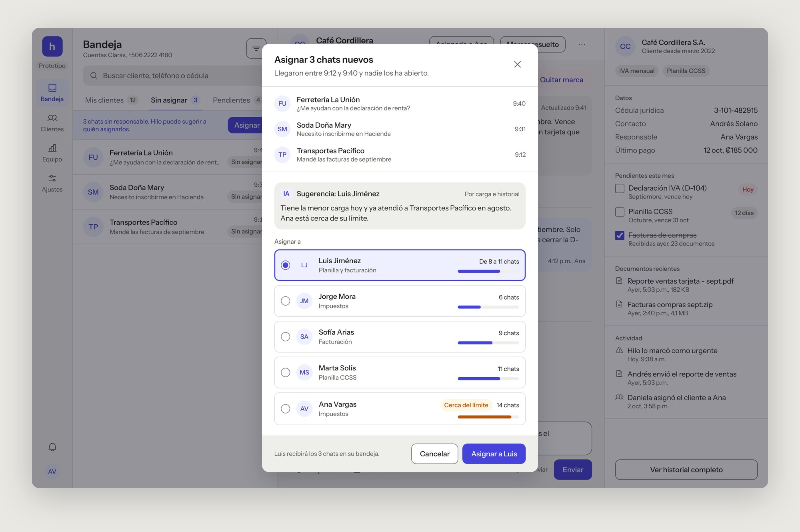Switch to the Pendientes tab

click(x=237, y=100)
